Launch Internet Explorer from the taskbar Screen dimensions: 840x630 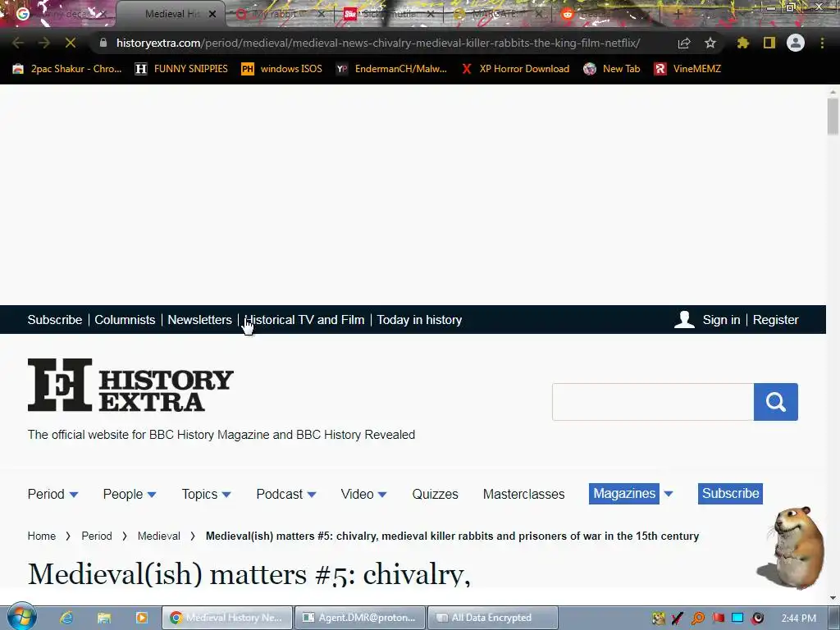[66, 618]
